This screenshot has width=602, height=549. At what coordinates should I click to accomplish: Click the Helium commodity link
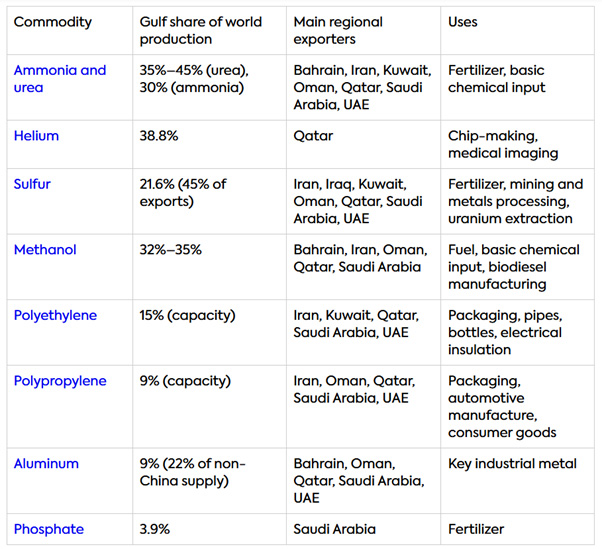click(x=36, y=136)
